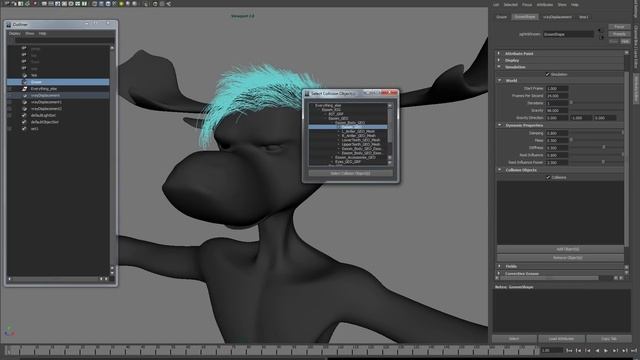Go to output connection of GroomShape node

(x=602, y=37)
